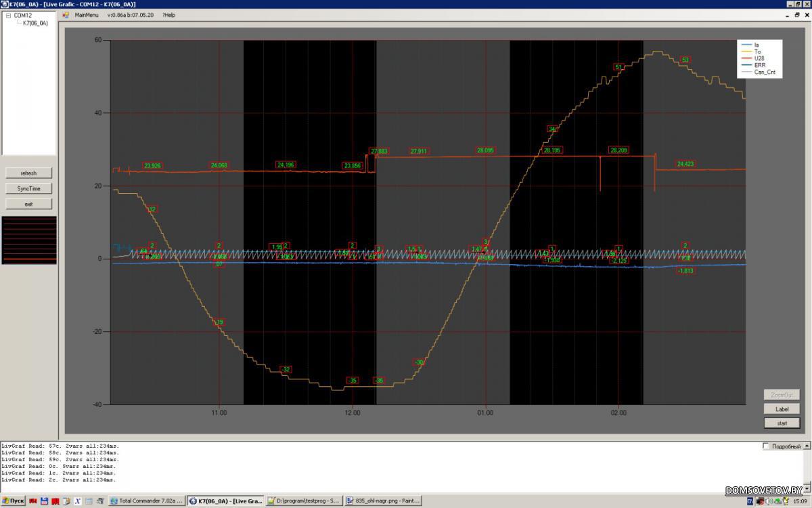Click the log scrollbar down arrow
The image size is (812, 508).
(x=807, y=489)
